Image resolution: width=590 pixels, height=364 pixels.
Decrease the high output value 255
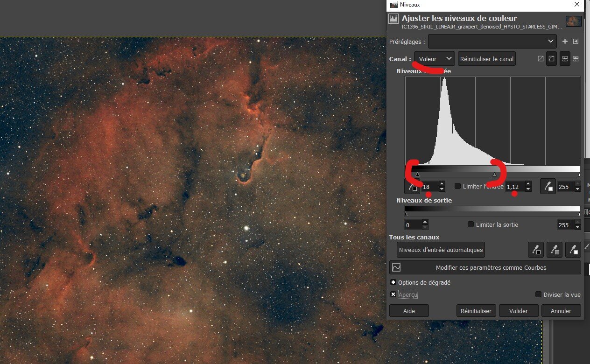point(577,228)
